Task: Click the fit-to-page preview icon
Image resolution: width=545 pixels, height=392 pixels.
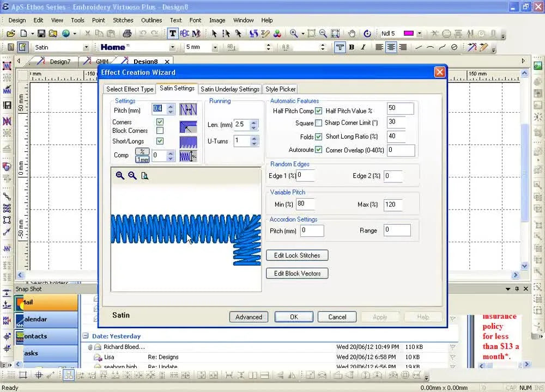Action: coord(144,175)
